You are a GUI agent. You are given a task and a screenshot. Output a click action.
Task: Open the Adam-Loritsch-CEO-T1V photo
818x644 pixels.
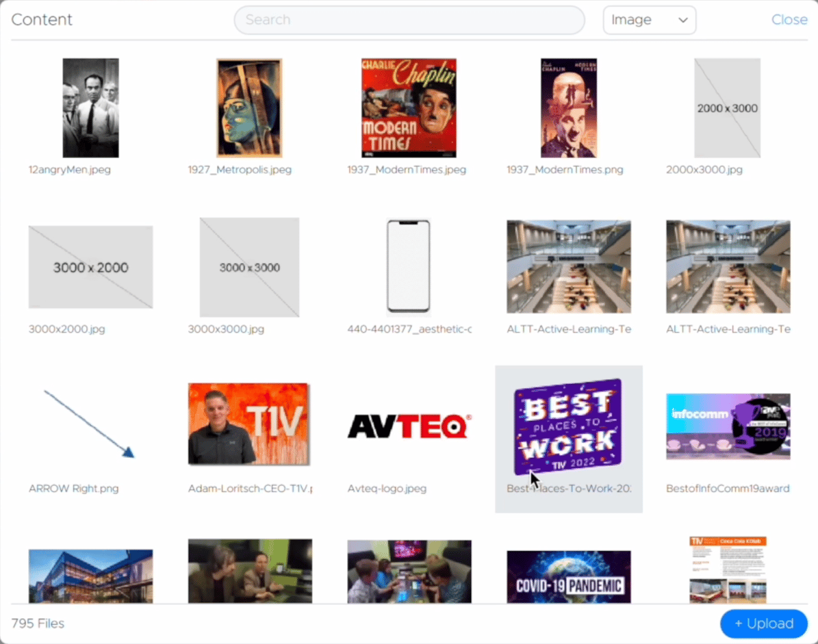point(249,424)
